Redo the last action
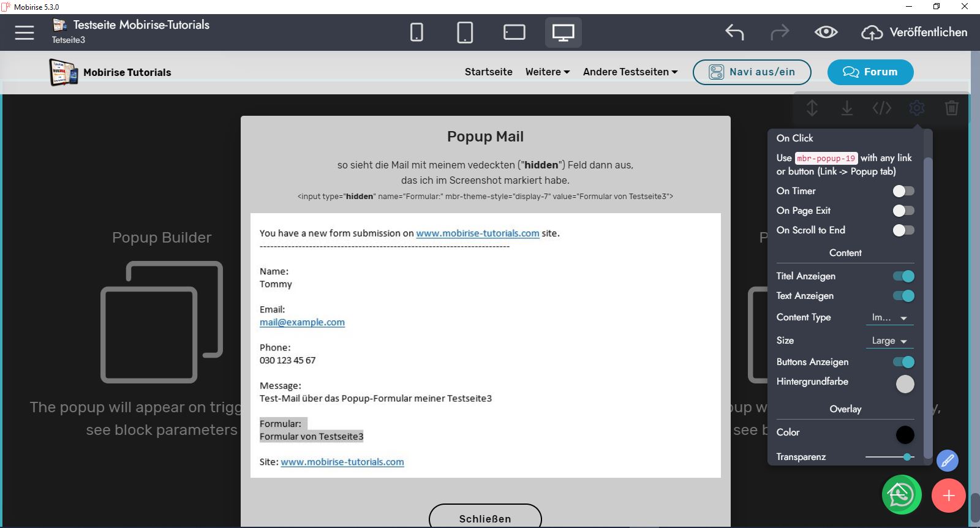This screenshot has width=980, height=528. coord(780,32)
